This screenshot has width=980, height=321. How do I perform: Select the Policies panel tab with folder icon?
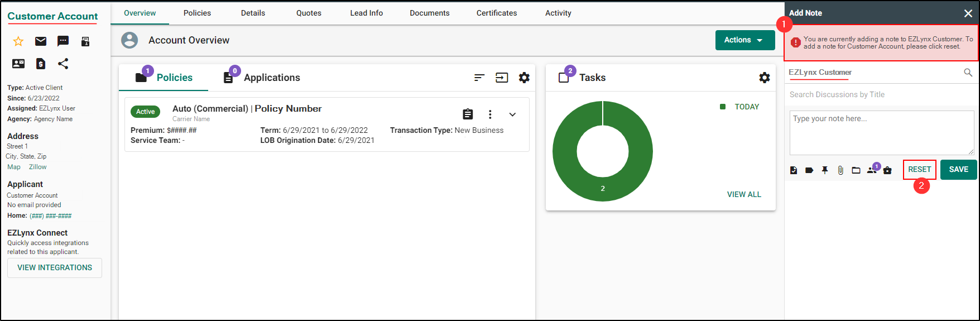pyautogui.click(x=164, y=78)
